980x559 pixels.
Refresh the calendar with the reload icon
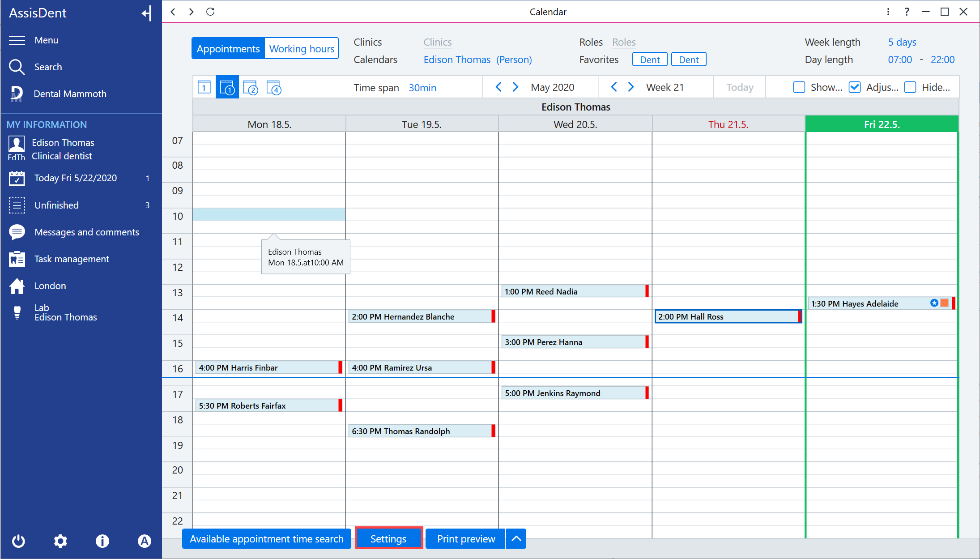coord(210,12)
